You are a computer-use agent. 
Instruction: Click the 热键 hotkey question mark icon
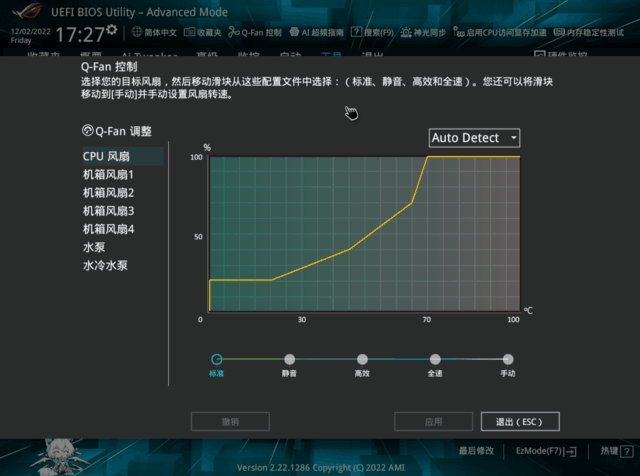(625, 452)
